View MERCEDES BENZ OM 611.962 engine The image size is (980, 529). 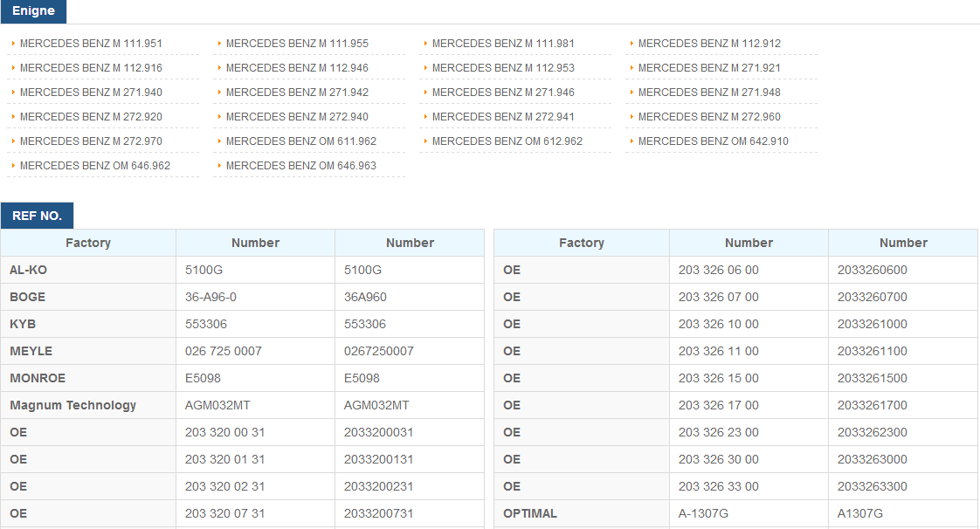(x=301, y=141)
